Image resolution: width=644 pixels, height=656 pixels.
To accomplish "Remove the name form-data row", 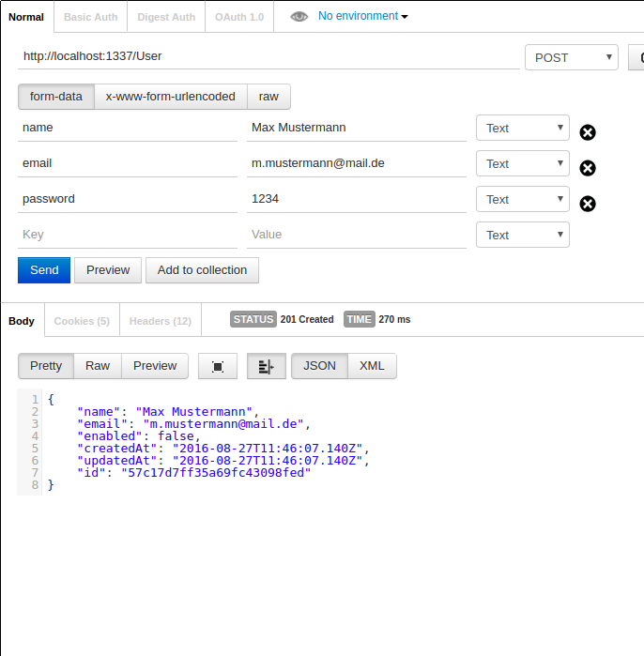I will tap(588, 132).
